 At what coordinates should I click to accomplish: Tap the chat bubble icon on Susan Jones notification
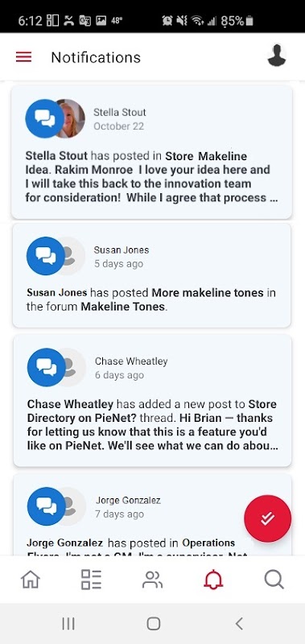[45, 256]
